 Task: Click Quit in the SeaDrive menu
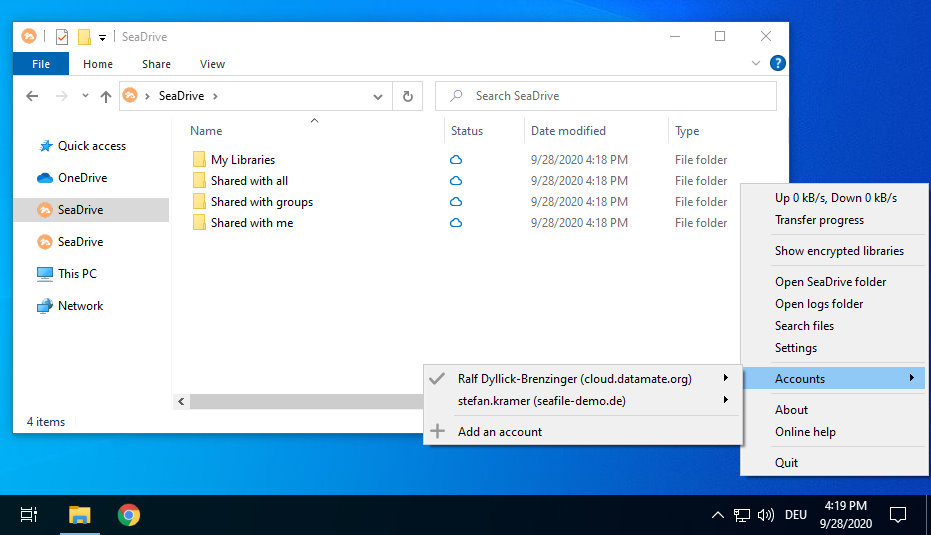click(x=786, y=463)
